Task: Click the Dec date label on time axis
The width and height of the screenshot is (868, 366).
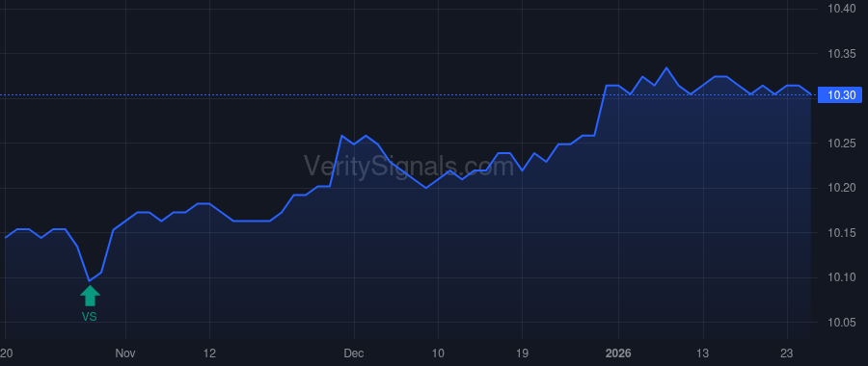Action: point(354,353)
